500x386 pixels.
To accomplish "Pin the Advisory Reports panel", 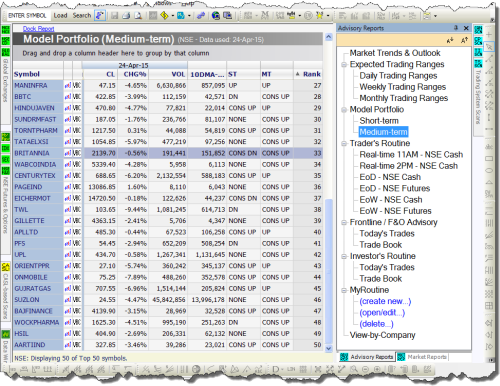I will (456, 28).
